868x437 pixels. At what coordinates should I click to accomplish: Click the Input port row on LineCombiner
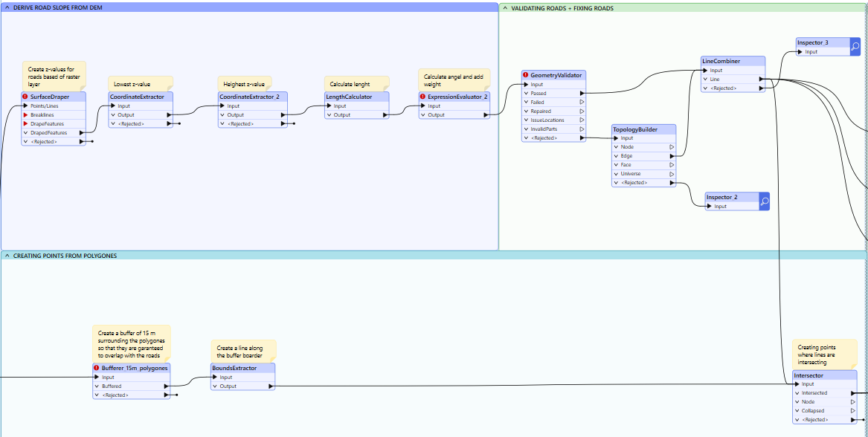coord(733,71)
